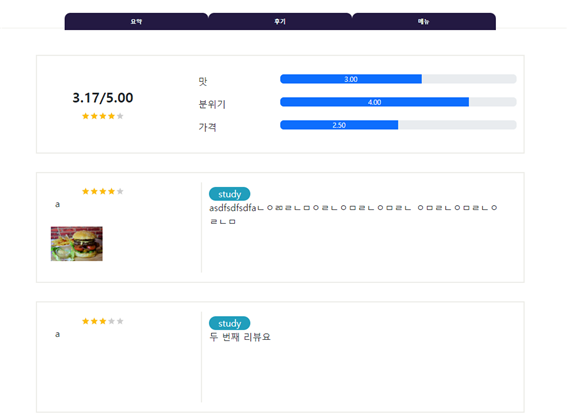Click review text starting with asdfsdfsdfa
The image size is (567, 416).
coord(353,215)
